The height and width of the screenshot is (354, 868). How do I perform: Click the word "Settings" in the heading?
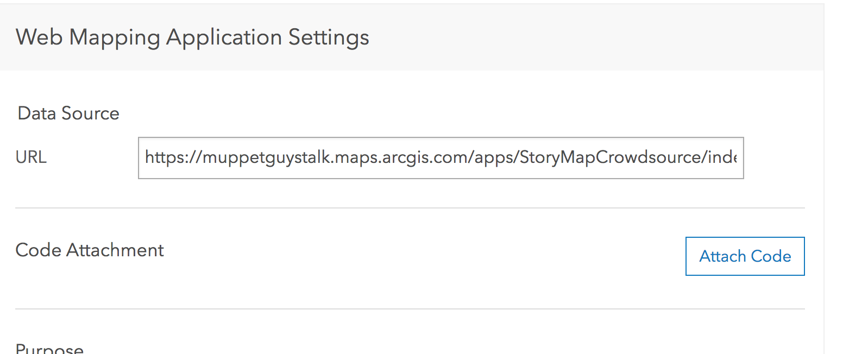(329, 37)
